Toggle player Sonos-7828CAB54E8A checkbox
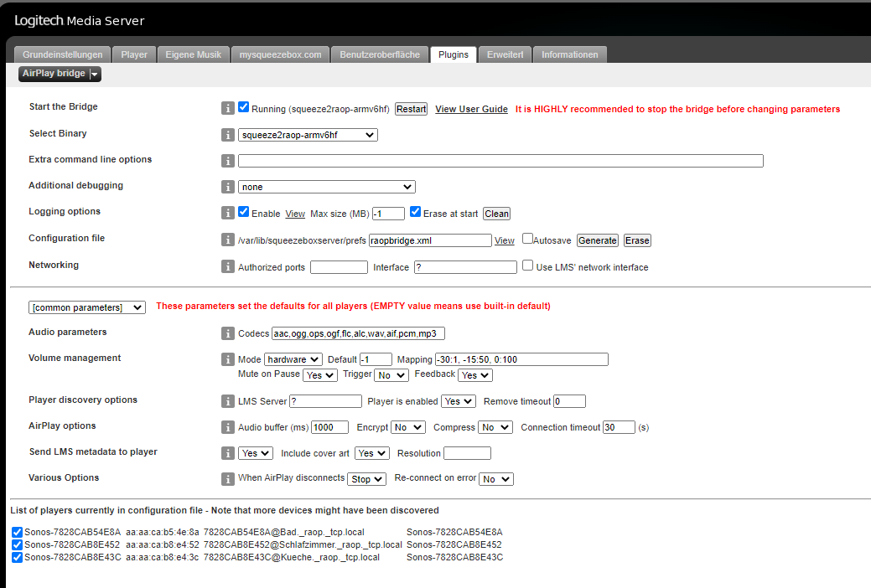Screen dimensions: 871x588 (18, 533)
